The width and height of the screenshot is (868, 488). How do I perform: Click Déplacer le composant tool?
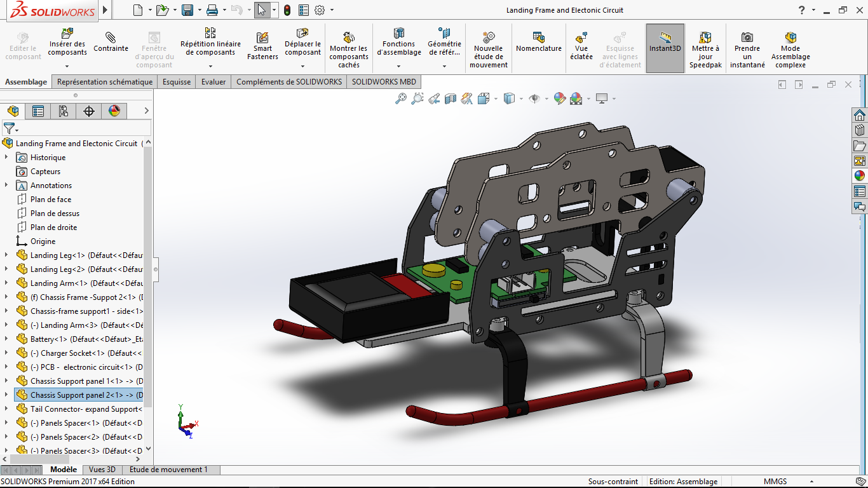point(302,43)
